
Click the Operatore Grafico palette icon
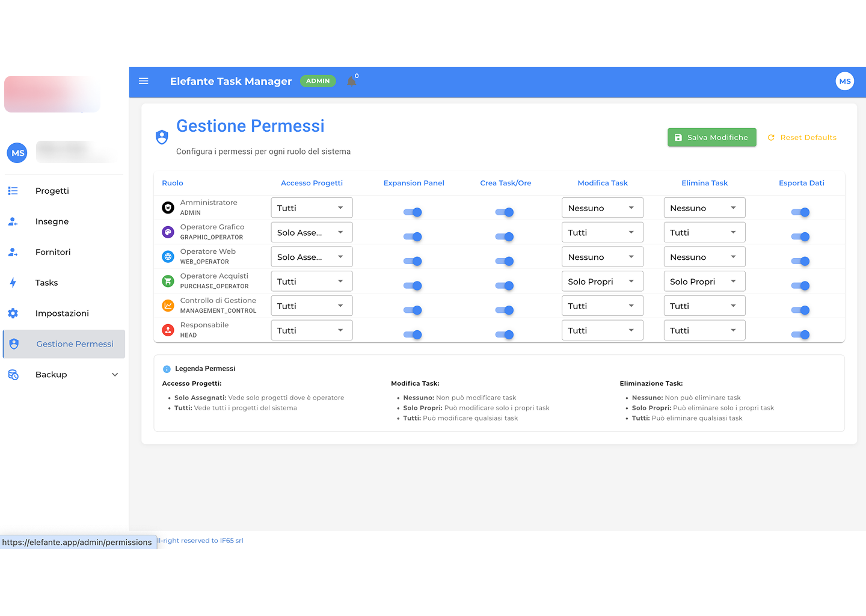[168, 232]
